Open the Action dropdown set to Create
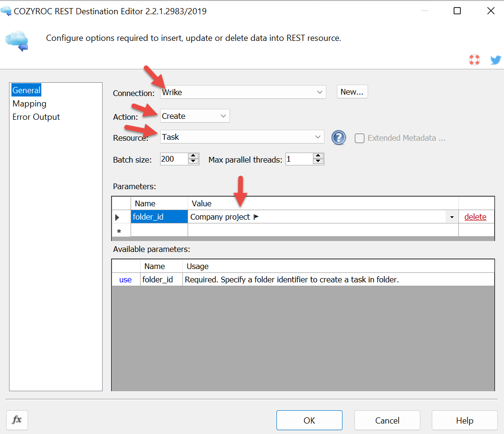This screenshot has width=504, height=434. 223,116
